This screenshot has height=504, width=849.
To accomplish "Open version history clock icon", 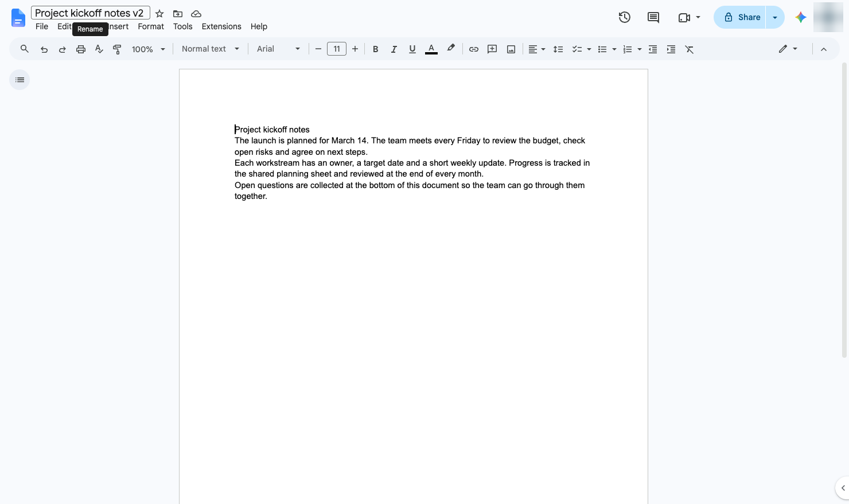I will 625,17.
